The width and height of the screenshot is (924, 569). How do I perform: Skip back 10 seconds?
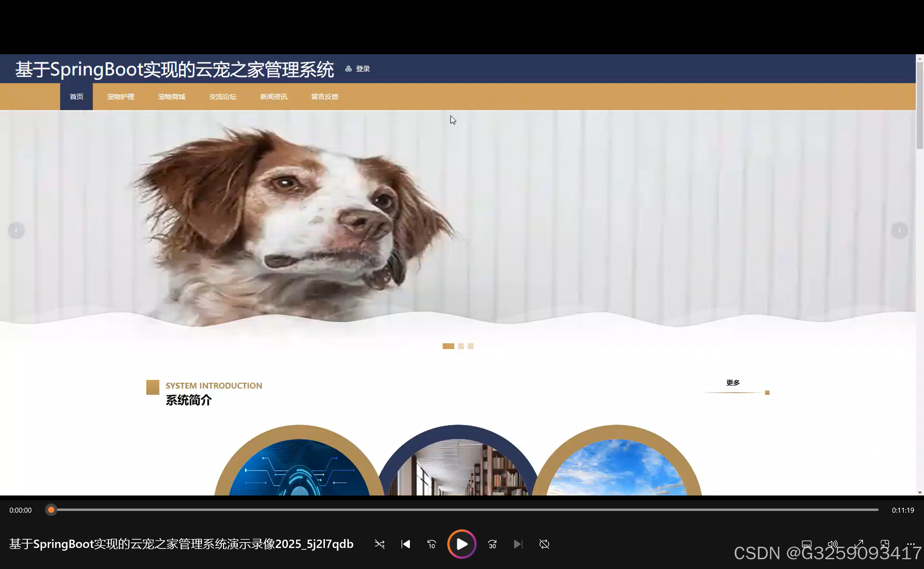pyautogui.click(x=431, y=544)
